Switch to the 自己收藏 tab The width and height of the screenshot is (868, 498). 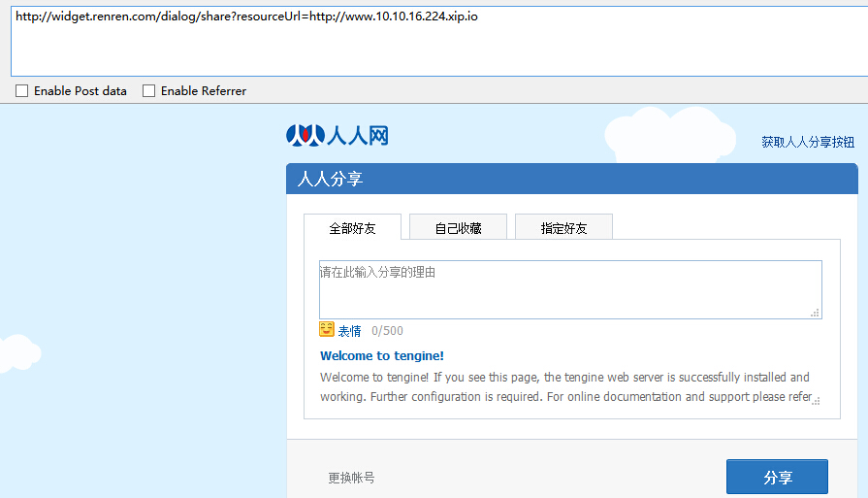point(458,227)
